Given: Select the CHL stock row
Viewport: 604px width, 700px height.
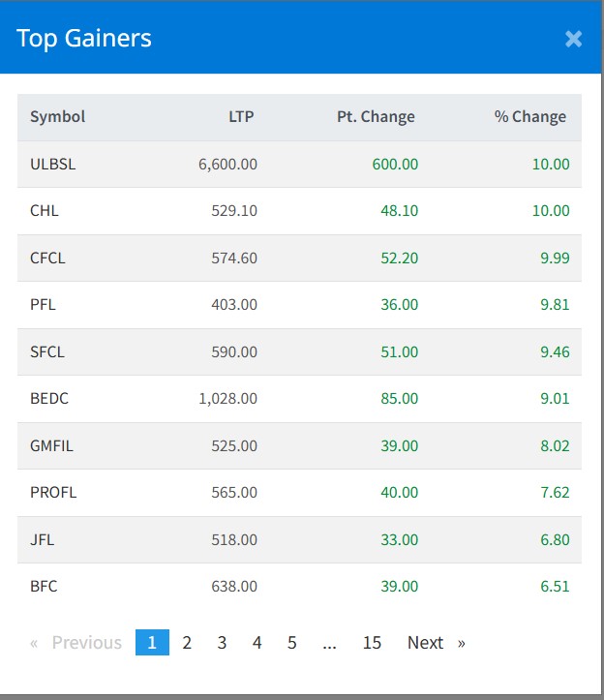Looking at the screenshot, I should tap(45, 211).
